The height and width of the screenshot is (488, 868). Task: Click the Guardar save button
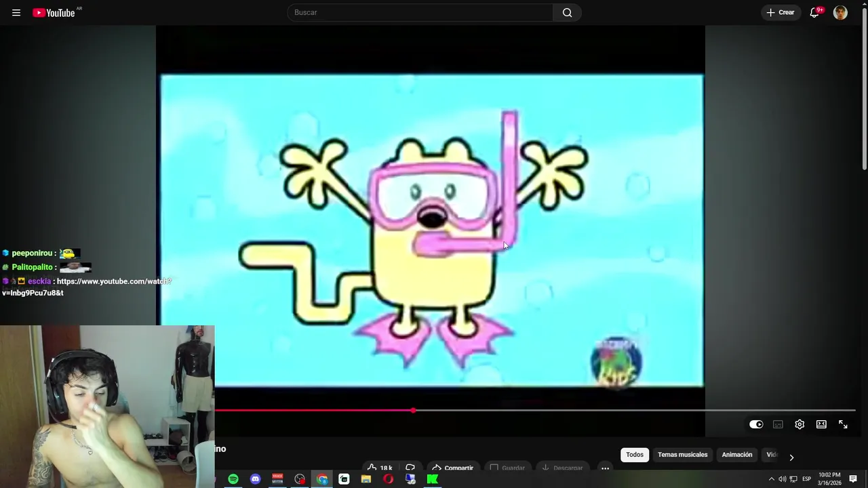[507, 468]
